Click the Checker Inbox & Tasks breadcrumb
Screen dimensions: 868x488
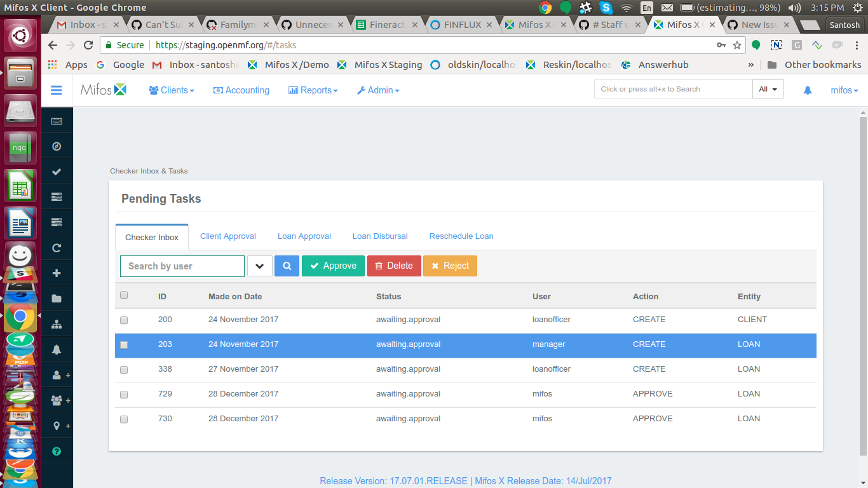149,171
